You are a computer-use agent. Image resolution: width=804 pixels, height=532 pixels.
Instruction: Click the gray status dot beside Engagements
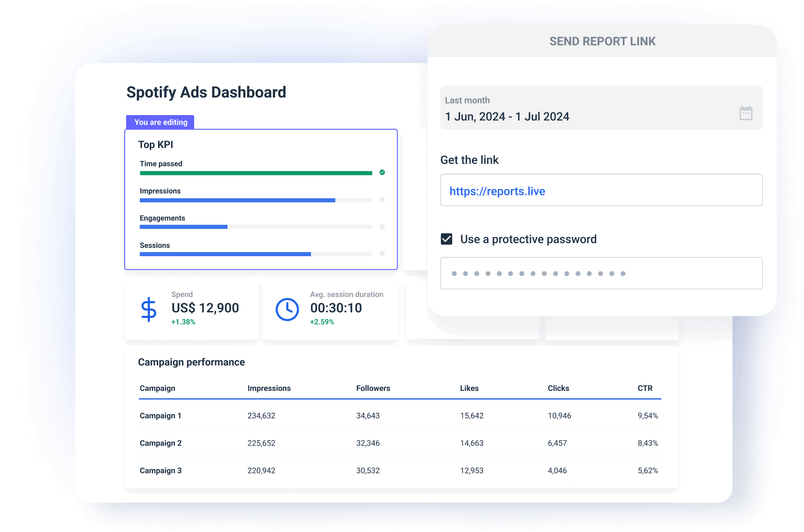[x=382, y=227]
